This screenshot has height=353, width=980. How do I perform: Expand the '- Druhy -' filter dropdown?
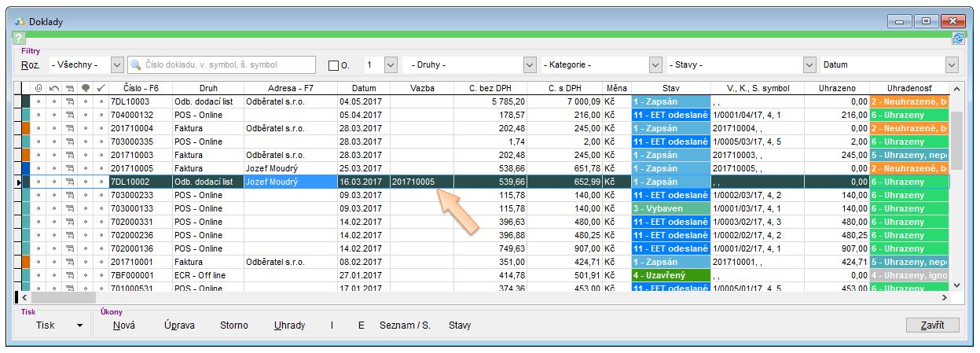pyautogui.click(x=530, y=65)
